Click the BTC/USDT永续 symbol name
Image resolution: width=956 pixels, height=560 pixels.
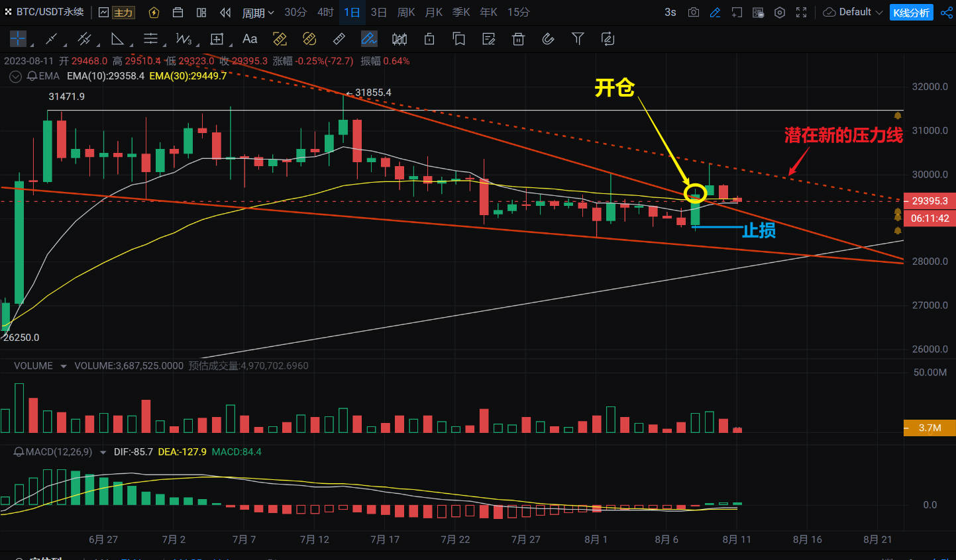click(50, 12)
